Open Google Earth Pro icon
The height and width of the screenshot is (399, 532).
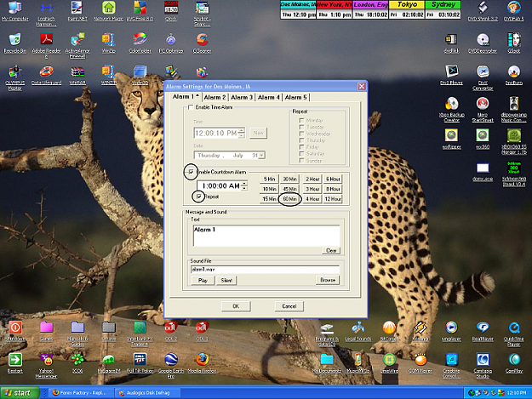(x=171, y=365)
